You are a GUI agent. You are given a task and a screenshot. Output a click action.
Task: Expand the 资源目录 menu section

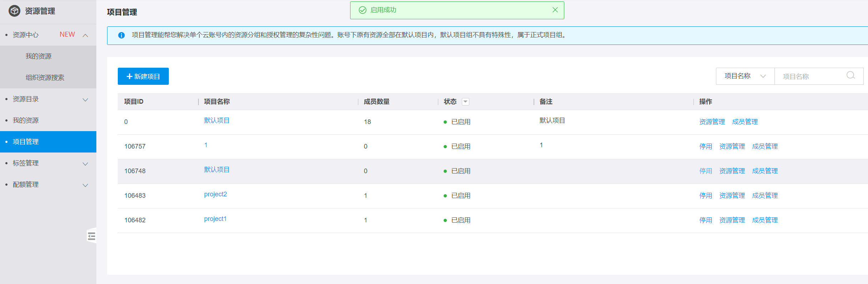(85, 100)
